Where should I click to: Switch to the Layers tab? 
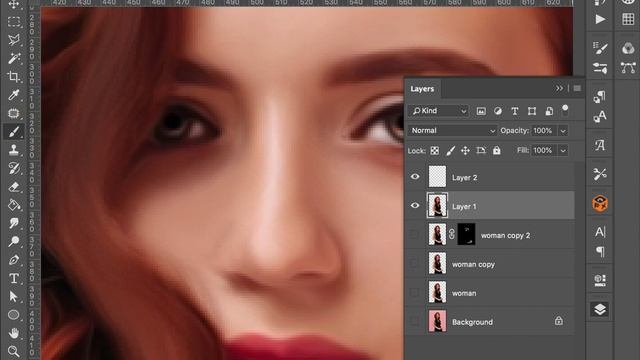[x=422, y=89]
